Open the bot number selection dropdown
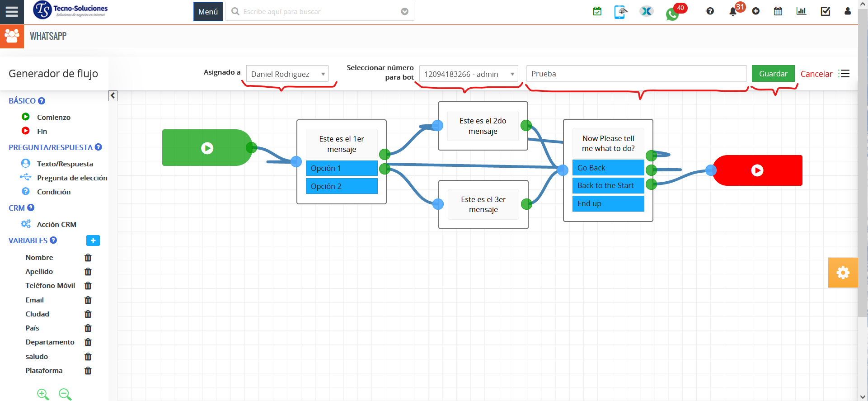Image resolution: width=868 pixels, height=401 pixels. tap(469, 74)
